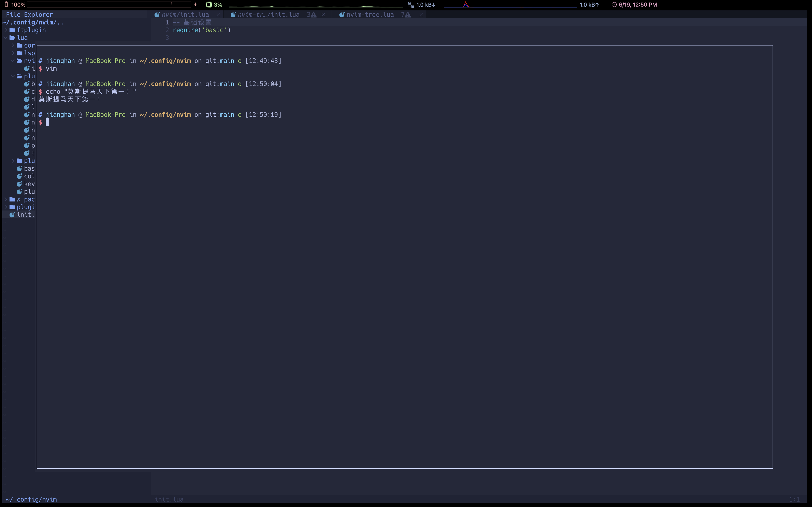Click the Lua icon on the nvim/init.lua tab
812x507 pixels.
[x=157, y=14]
